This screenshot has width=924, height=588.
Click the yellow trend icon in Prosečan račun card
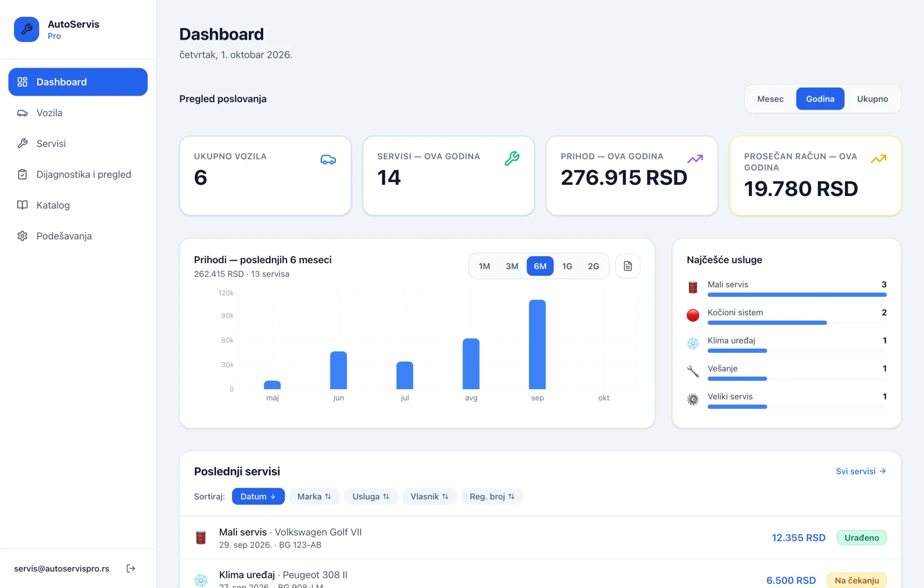(878, 159)
